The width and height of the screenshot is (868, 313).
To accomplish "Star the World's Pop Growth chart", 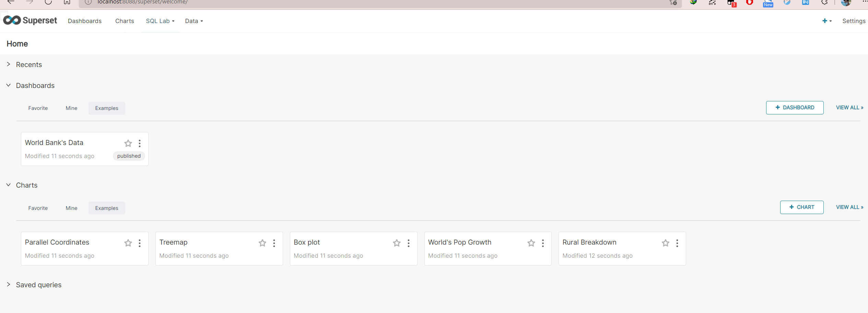I will tap(531, 243).
